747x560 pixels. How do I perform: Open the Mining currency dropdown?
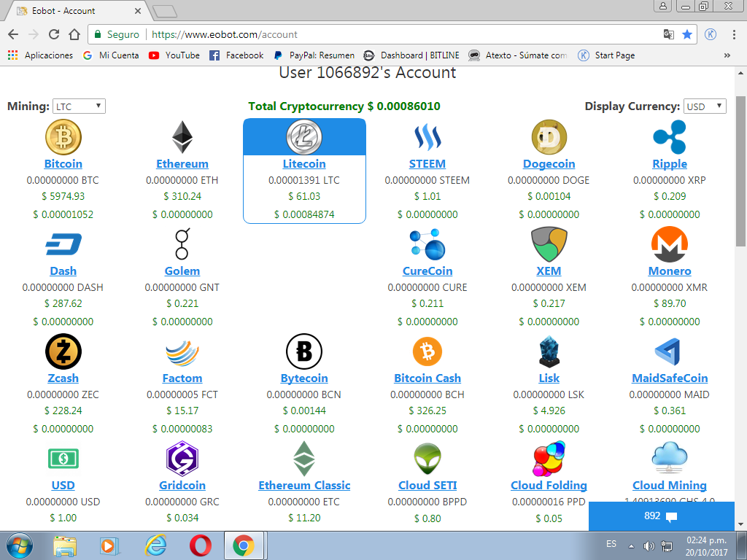tap(79, 106)
